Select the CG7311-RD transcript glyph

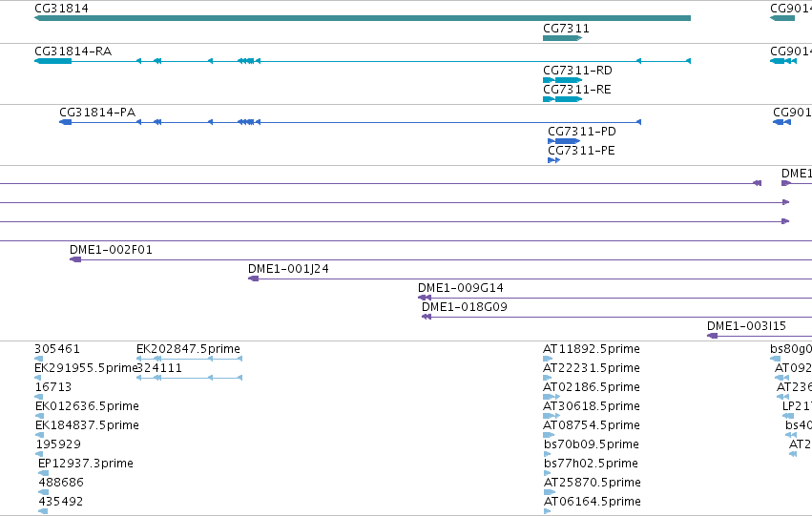(x=562, y=80)
